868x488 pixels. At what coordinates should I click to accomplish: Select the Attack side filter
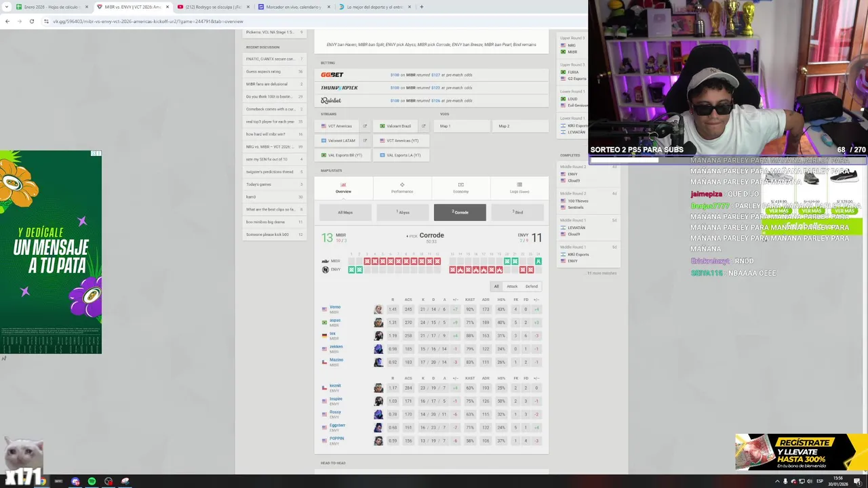(x=512, y=286)
